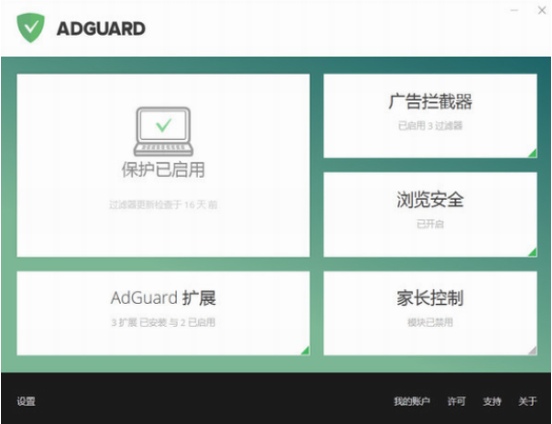Click the 已启用 3 过滤器 text
552x424 pixels.
click(430, 126)
